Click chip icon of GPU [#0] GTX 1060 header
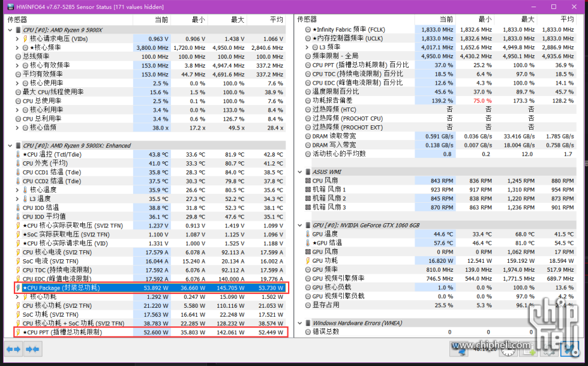 click(x=308, y=226)
